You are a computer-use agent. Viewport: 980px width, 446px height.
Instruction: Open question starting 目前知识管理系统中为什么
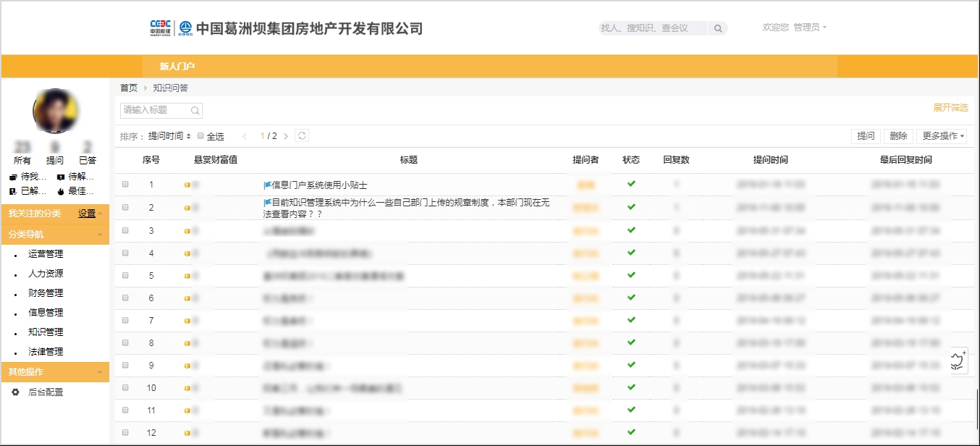(407, 209)
